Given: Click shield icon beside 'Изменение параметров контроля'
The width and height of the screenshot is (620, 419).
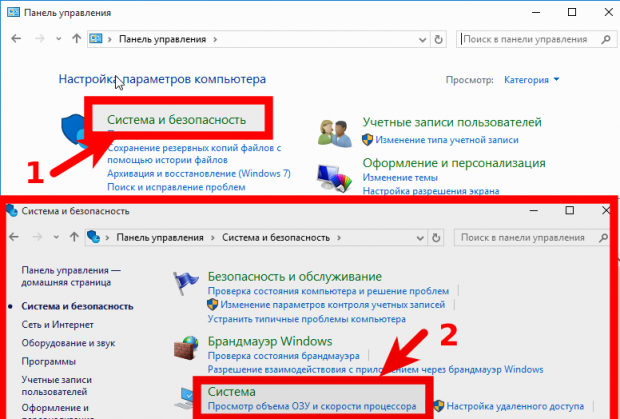Looking at the screenshot, I should coord(212,304).
